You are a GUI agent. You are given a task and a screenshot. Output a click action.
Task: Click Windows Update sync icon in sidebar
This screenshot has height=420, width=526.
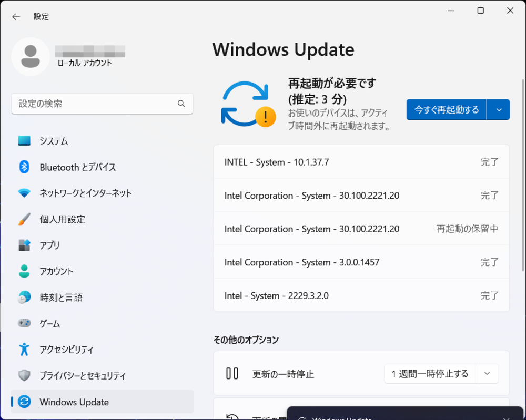24,402
